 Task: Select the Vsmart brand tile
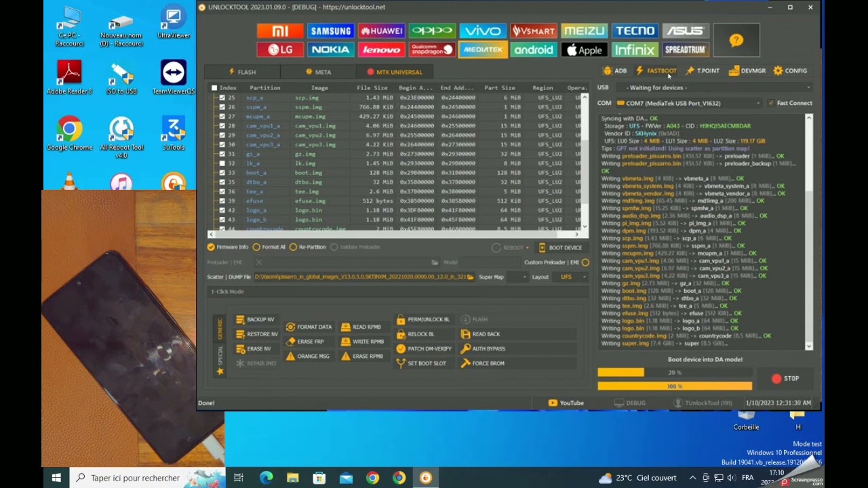pyautogui.click(x=533, y=31)
